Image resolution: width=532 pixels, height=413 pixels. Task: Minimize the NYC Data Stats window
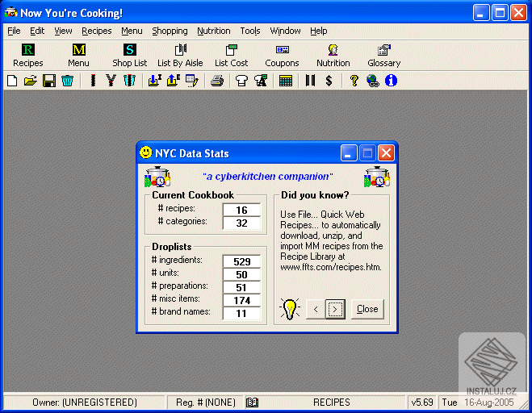pos(349,153)
